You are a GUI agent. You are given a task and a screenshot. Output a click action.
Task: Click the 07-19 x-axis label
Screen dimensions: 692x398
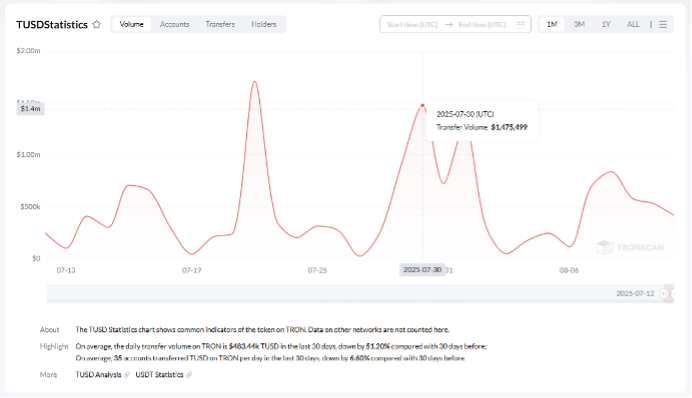[x=192, y=270]
